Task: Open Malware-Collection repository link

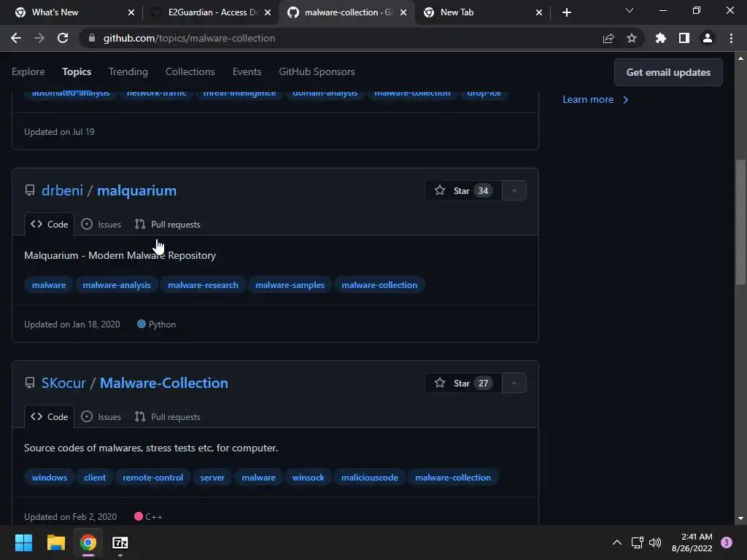Action: click(164, 384)
